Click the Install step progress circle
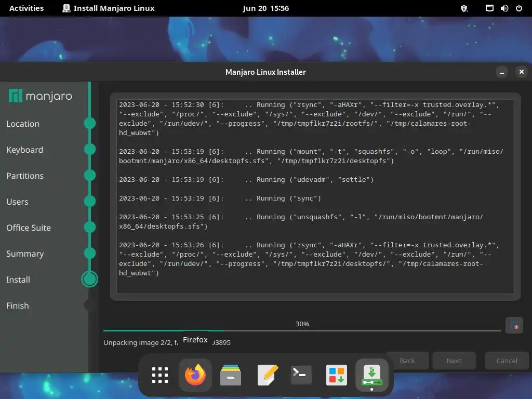 [89, 279]
